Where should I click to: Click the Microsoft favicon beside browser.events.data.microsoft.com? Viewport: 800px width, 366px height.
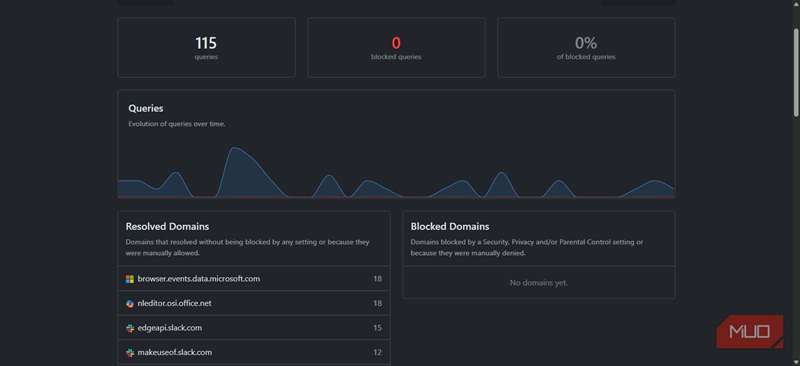tap(130, 279)
